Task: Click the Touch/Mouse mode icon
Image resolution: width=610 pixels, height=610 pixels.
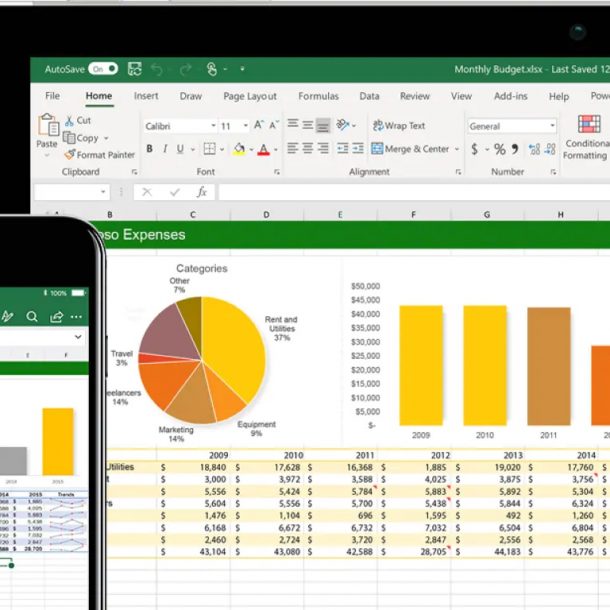Action: [x=212, y=69]
